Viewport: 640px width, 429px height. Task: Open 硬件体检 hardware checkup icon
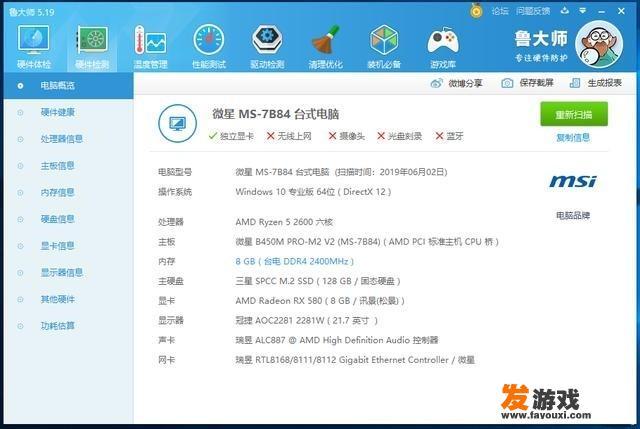[x=33, y=47]
